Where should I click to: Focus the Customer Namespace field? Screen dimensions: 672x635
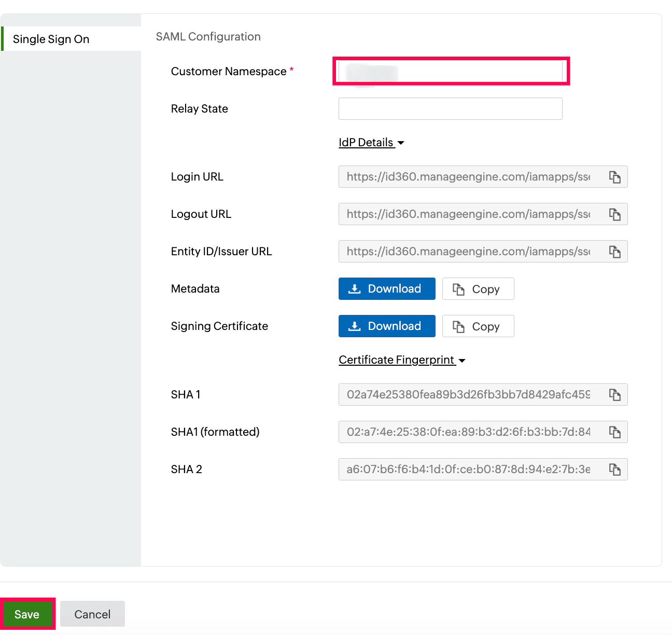[x=450, y=72]
